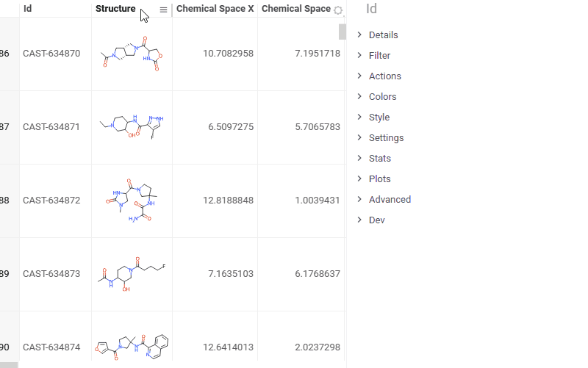Select the Chemical Space X column header
588x368 pixels.
pyautogui.click(x=215, y=9)
